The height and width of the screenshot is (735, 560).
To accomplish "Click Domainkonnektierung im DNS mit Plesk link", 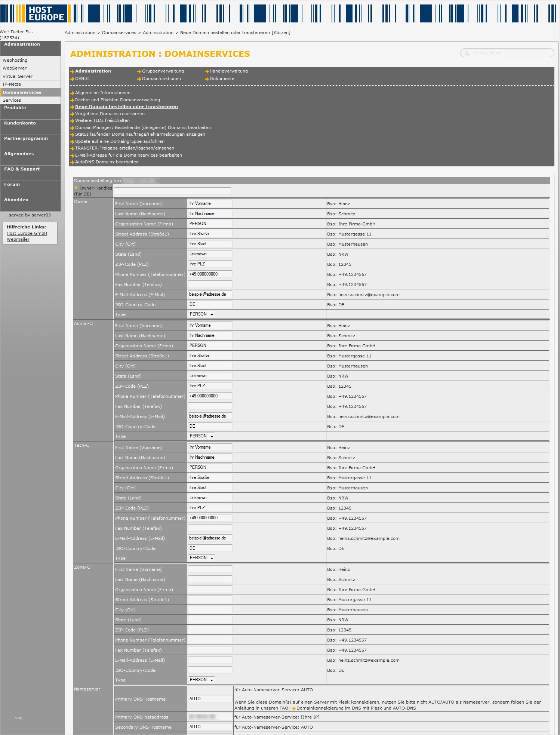I will point(356,708).
